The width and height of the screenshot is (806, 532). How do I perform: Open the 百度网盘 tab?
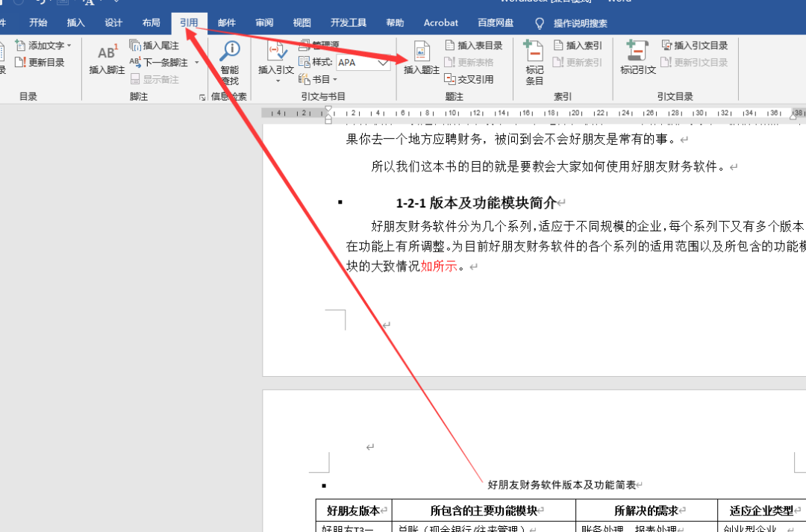496,22
